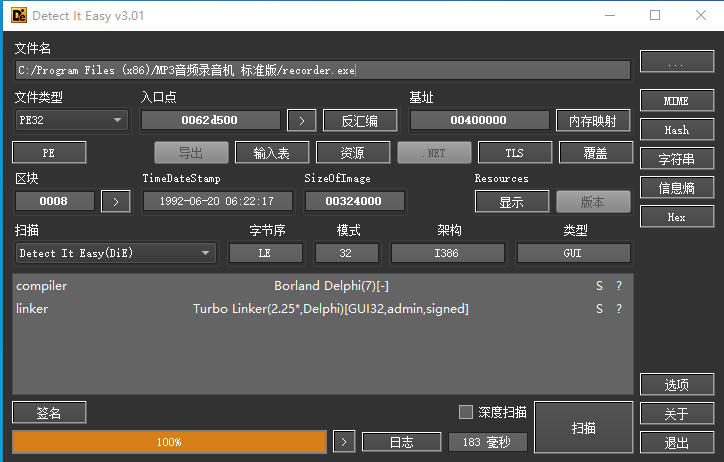
Task: Open the Hash button
Action: (676, 130)
